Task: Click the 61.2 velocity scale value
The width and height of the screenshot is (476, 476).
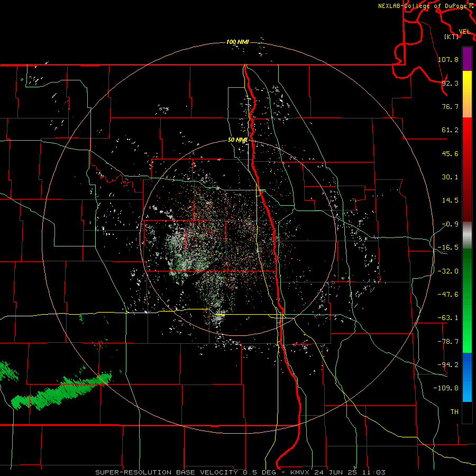Action: [x=450, y=130]
